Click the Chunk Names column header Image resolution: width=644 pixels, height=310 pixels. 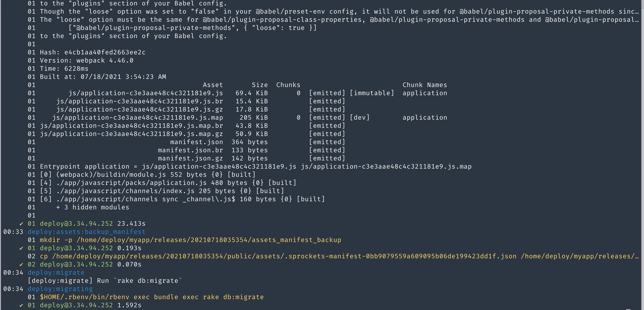[425, 85]
